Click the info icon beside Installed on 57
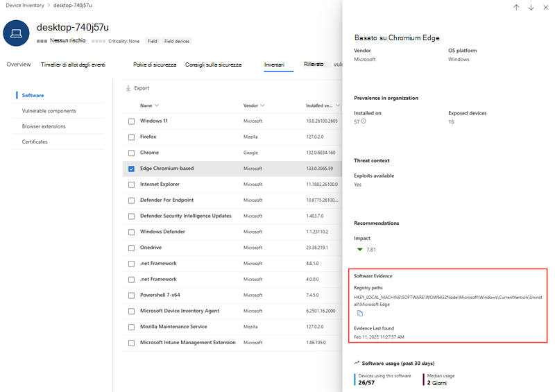The height and width of the screenshot is (392, 555). [x=364, y=121]
